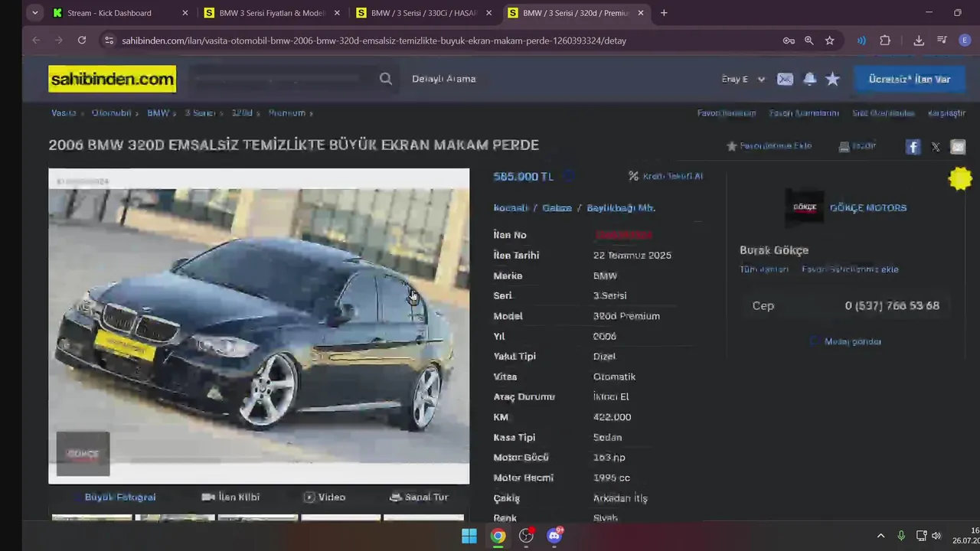This screenshot has height=551, width=980.
Task: Click Tüm ilanları link under seller name
Action: 764,269
